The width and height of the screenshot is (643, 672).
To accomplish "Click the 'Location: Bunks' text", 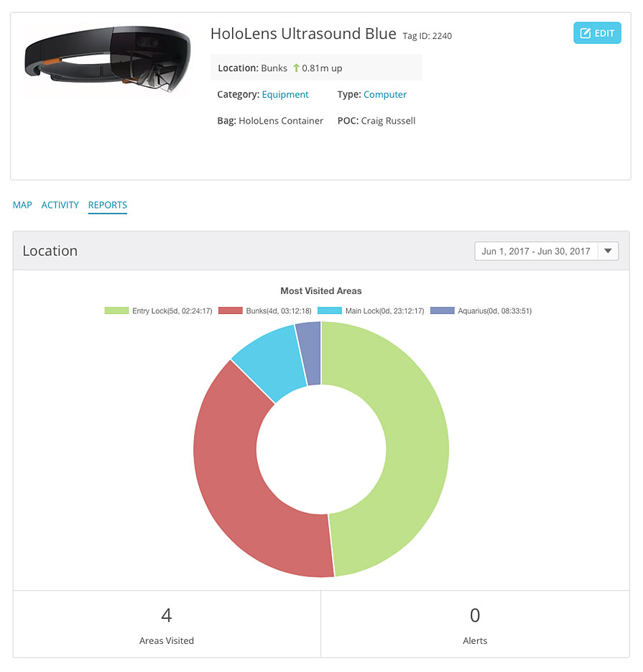I will coord(252,68).
